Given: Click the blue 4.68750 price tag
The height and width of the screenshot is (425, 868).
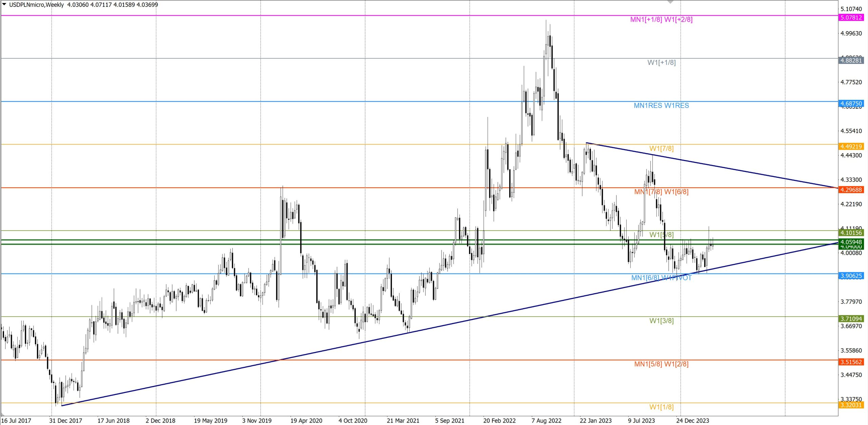Looking at the screenshot, I should [851, 104].
